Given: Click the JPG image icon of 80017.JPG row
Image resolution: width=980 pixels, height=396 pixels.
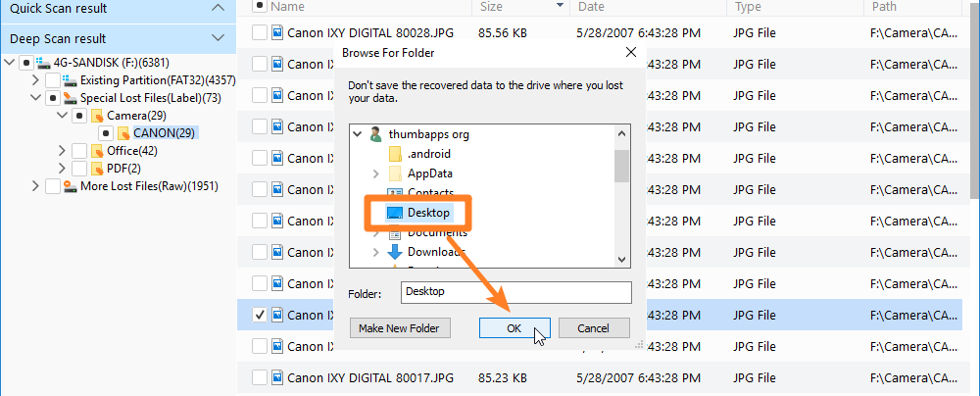Looking at the screenshot, I should click(278, 377).
